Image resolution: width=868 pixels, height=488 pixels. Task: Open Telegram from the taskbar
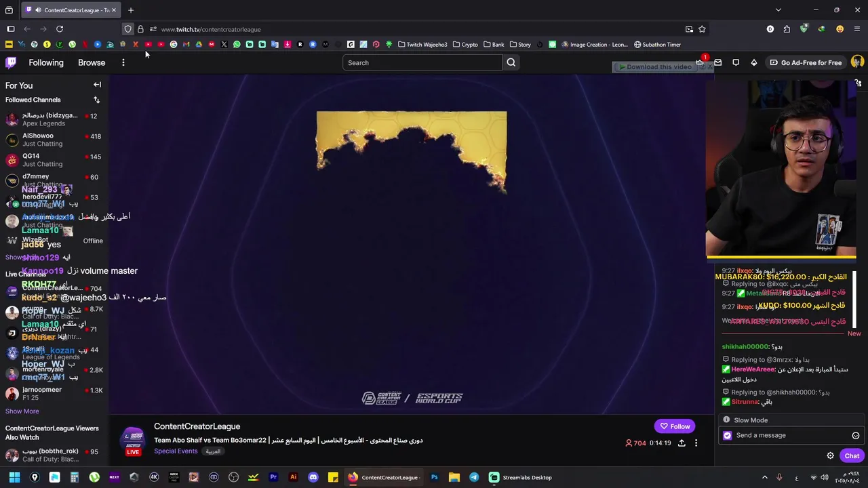click(x=474, y=477)
